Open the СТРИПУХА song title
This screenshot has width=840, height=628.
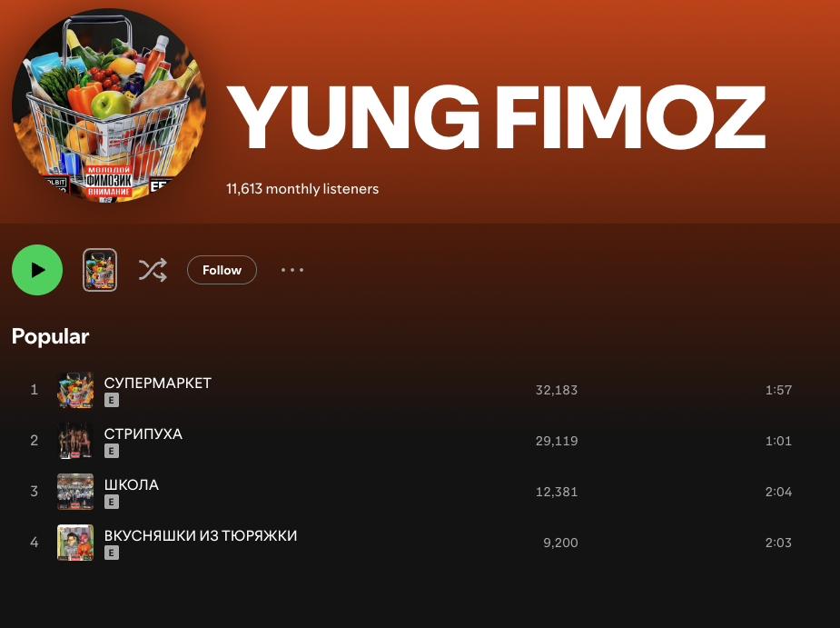[x=143, y=434]
